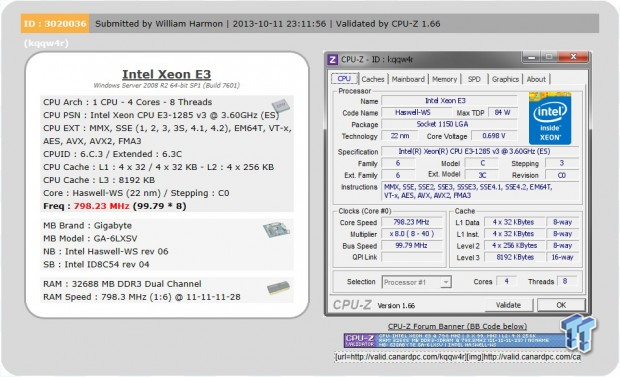Click the CPU-Z Forum Banner link text
Screen dimensions: 620x377
457,326
